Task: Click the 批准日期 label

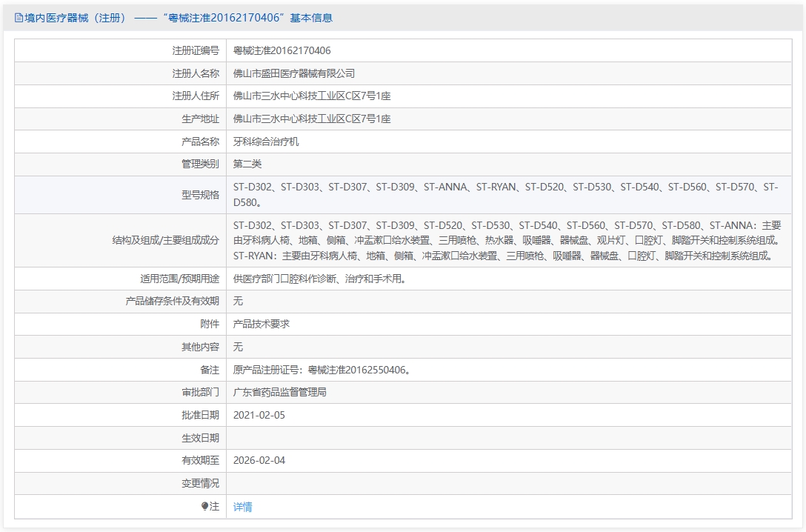Action: 200,415
